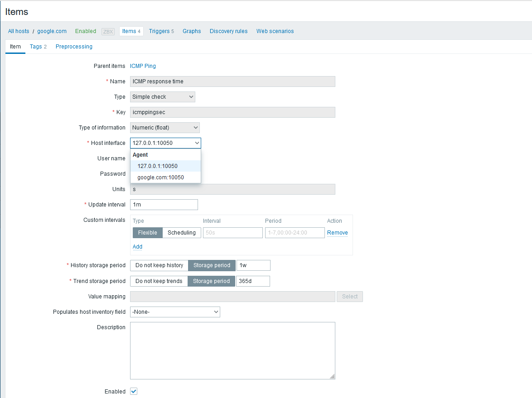This screenshot has width=532, height=398.
Task: Go to All hosts breadcrumb
Action: 19,31
